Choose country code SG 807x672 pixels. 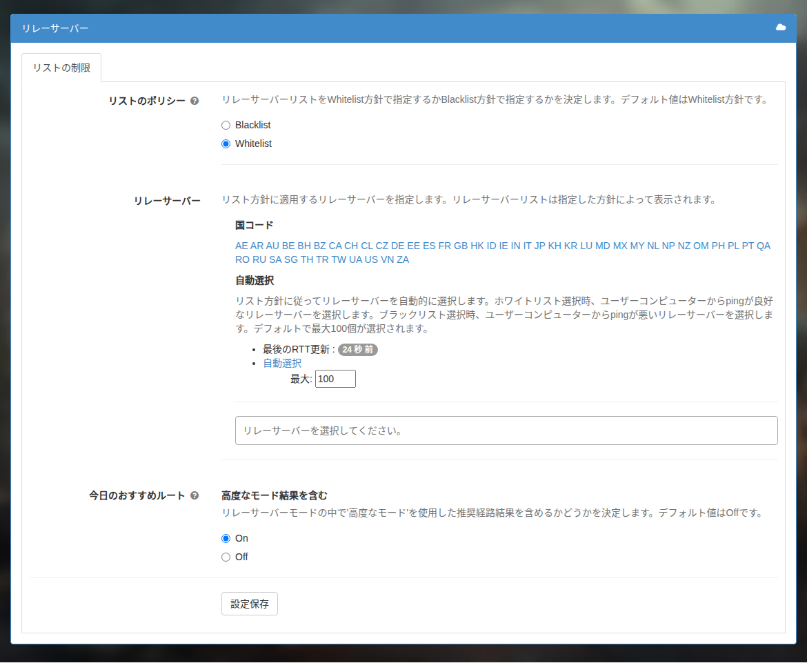(291, 259)
